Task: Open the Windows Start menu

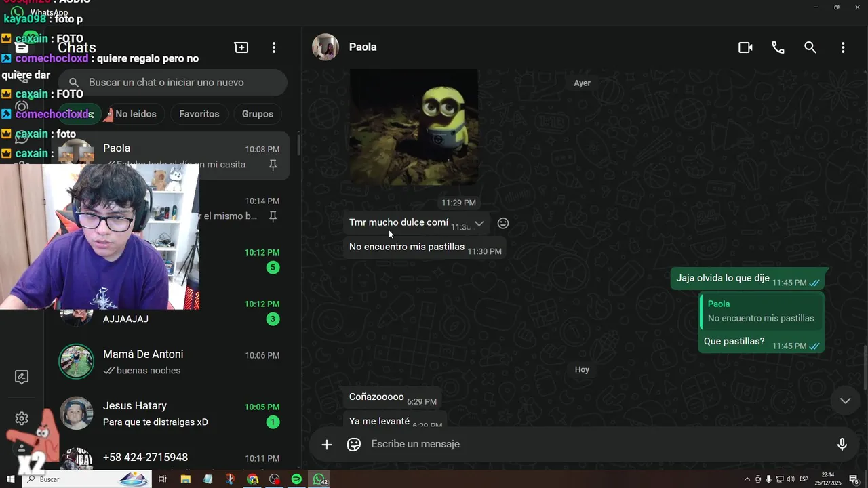Action: pos(10,479)
